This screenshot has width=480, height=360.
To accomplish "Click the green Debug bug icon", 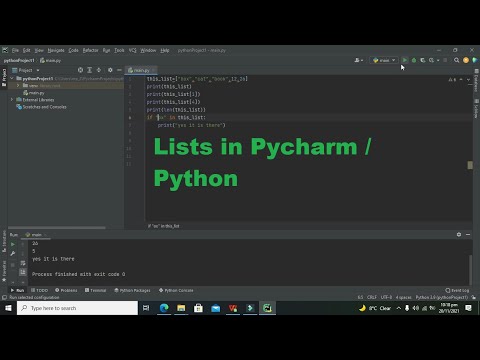I will [414, 60].
